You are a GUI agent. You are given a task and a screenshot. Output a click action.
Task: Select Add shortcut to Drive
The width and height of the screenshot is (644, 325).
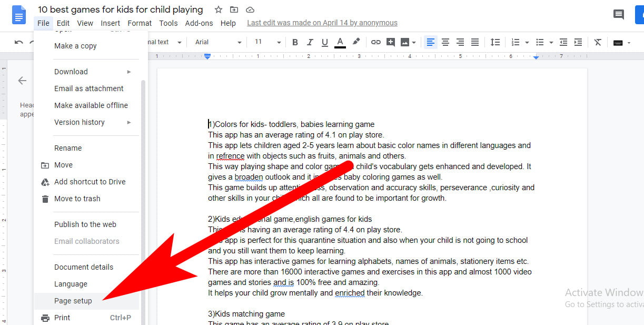(86, 182)
